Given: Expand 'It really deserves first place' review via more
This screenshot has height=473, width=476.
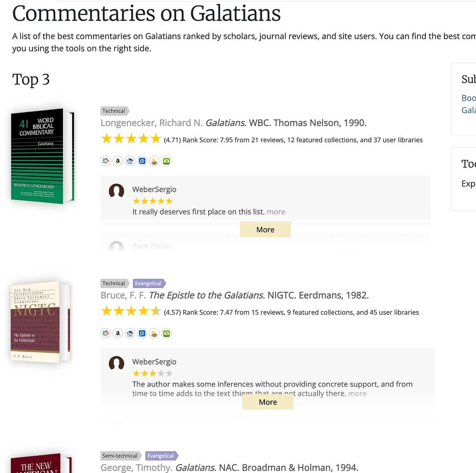Looking at the screenshot, I should [276, 212].
